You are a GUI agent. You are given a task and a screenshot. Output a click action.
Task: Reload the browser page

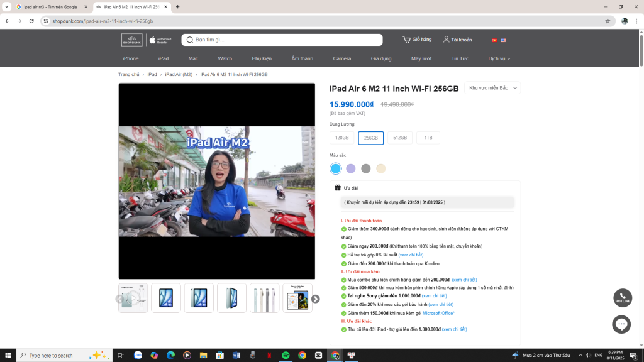click(x=31, y=21)
